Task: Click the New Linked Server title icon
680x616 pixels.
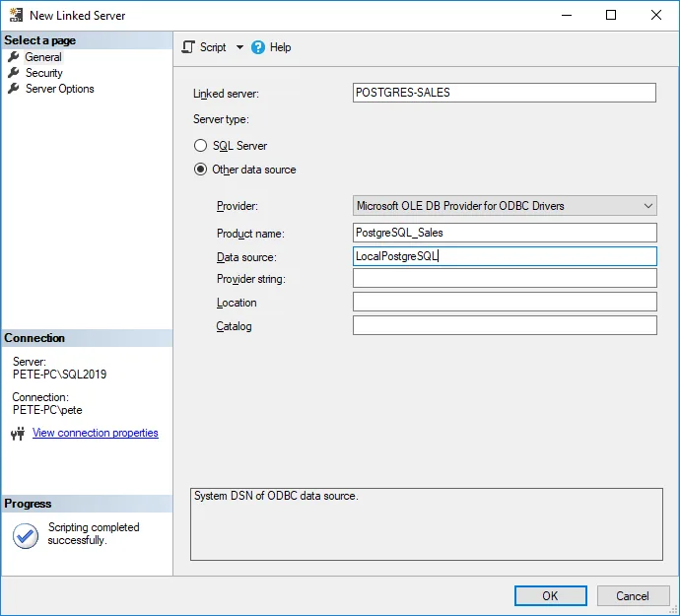Action: [16, 15]
